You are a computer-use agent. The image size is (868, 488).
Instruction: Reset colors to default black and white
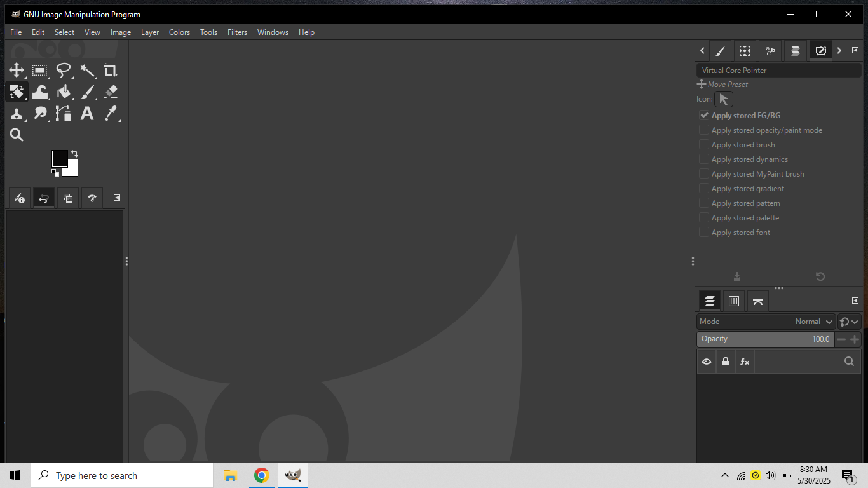tap(55, 172)
